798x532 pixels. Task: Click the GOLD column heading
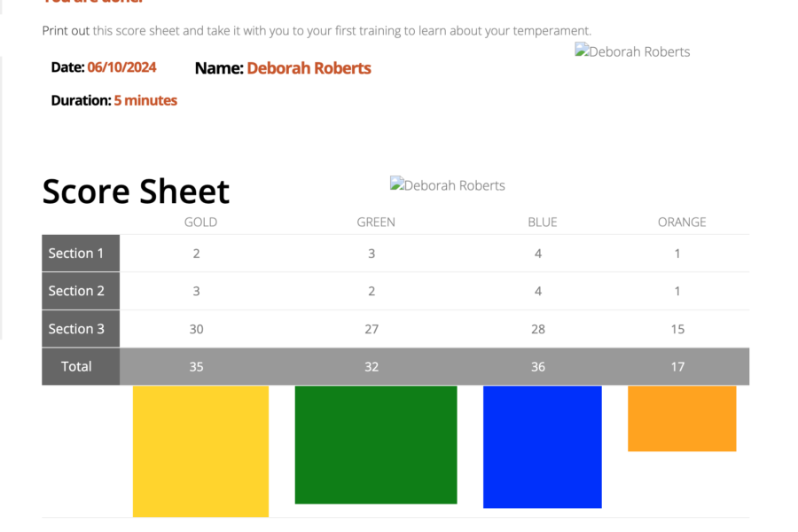pyautogui.click(x=200, y=222)
